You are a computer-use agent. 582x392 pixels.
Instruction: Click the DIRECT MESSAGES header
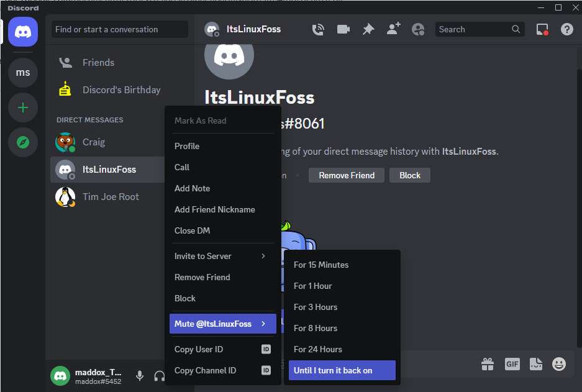pos(90,120)
